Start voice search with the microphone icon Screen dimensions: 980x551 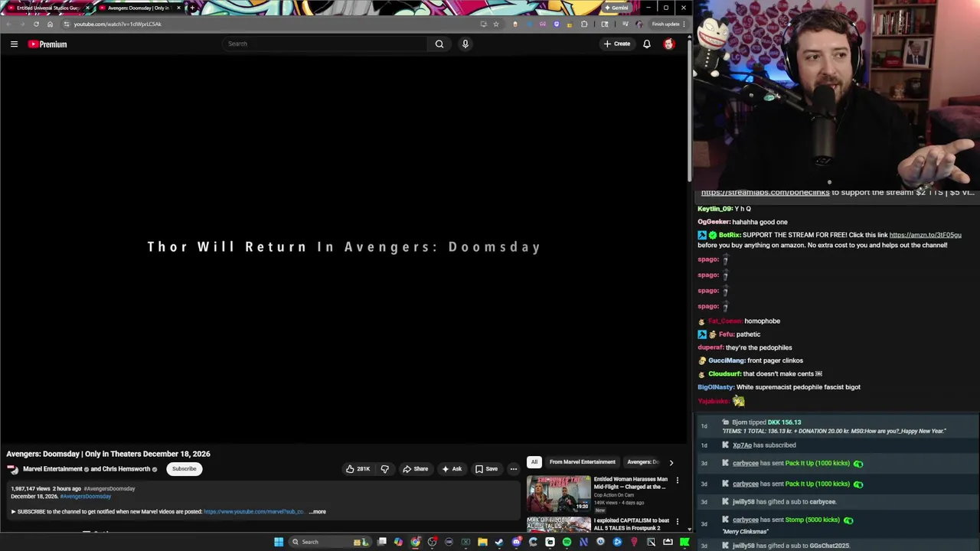465,44
